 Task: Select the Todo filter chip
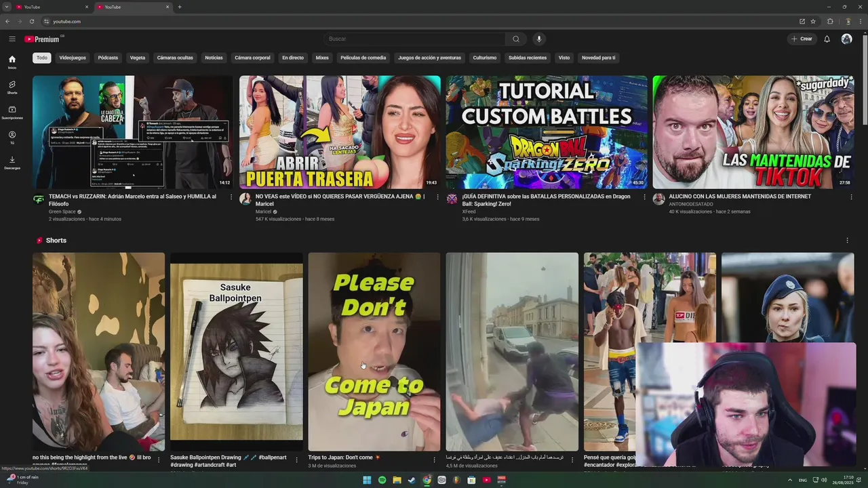(42, 58)
